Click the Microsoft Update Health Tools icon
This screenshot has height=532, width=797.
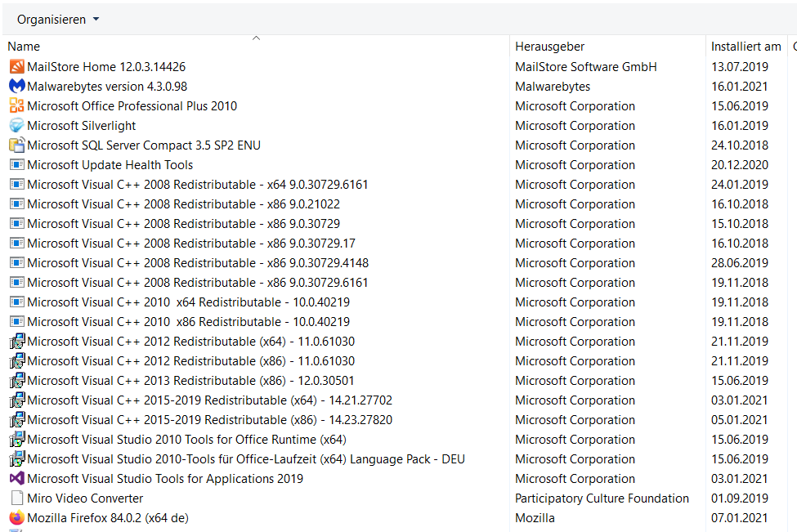click(16, 165)
